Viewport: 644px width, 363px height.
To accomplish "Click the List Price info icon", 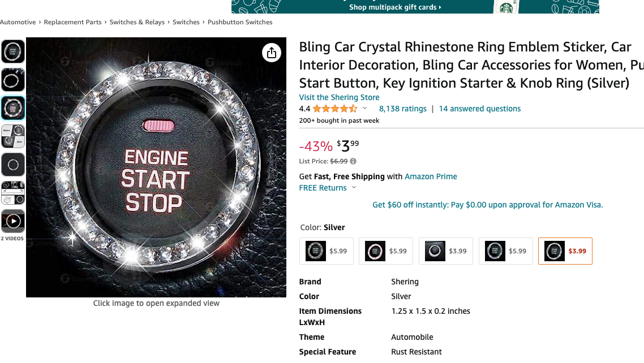I will click(353, 162).
